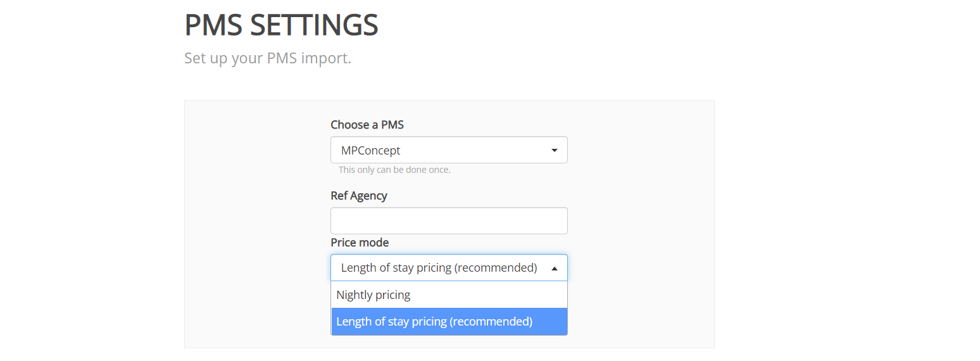Click the 'This only can be done once.' hint

pyautogui.click(x=394, y=170)
